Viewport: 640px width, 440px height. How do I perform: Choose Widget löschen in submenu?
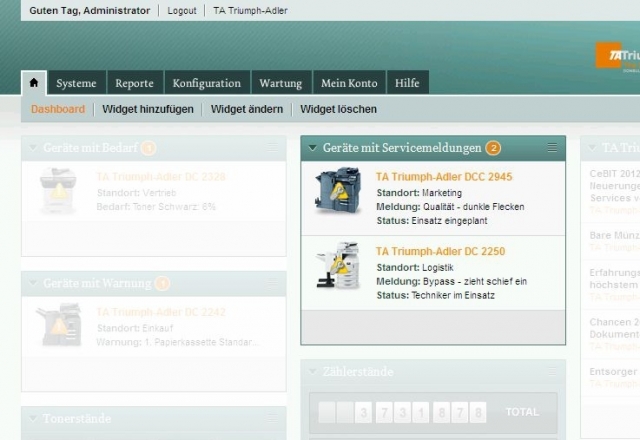pyautogui.click(x=338, y=109)
